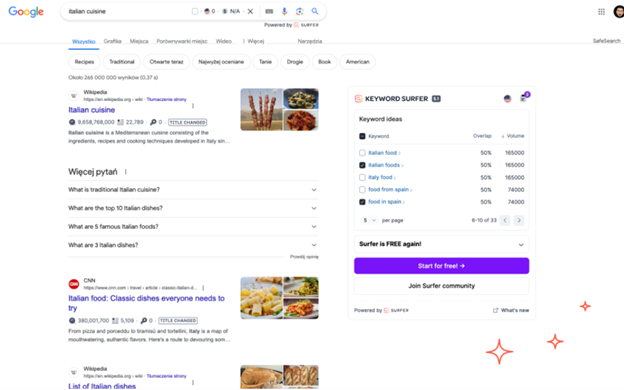The width and height of the screenshot is (624, 390).
Task: Expand What are 3 Italian dishes?
Action: (193, 245)
